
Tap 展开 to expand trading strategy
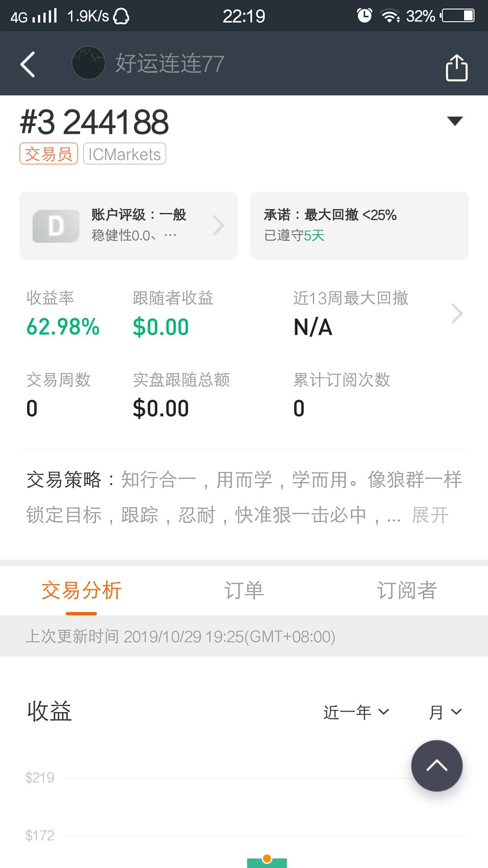[x=430, y=515]
